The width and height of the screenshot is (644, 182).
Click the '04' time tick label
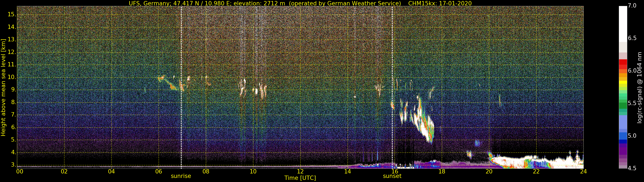(x=111, y=172)
